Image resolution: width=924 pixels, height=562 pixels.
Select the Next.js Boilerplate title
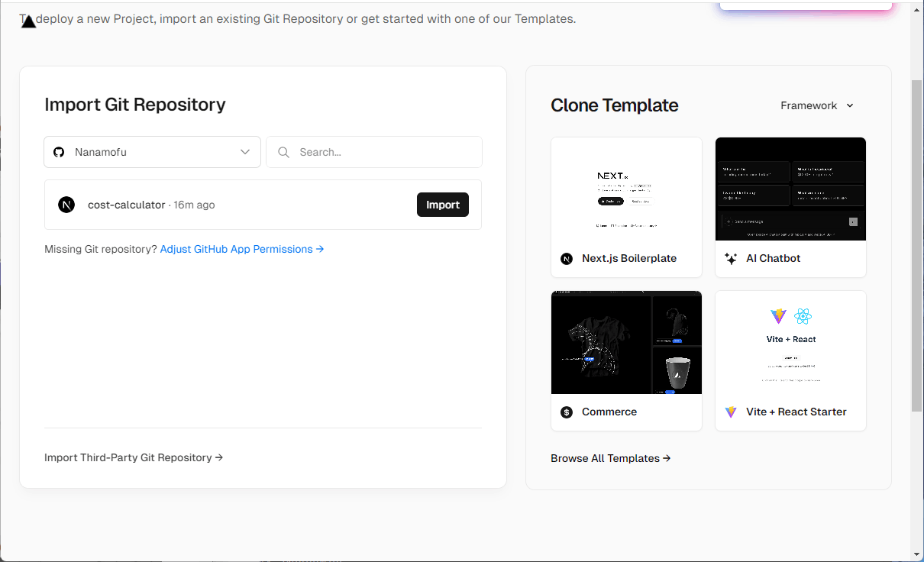(x=629, y=258)
